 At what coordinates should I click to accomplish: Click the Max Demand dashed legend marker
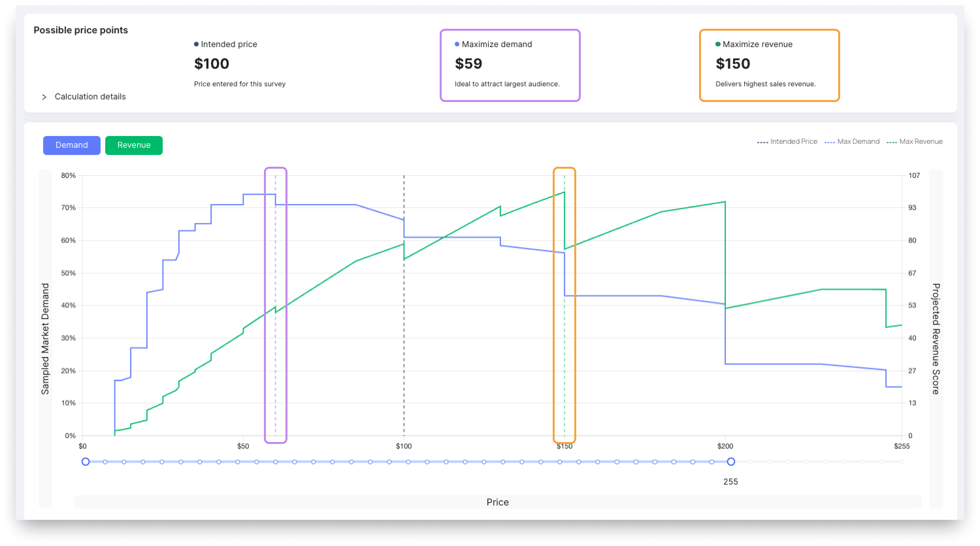click(829, 142)
